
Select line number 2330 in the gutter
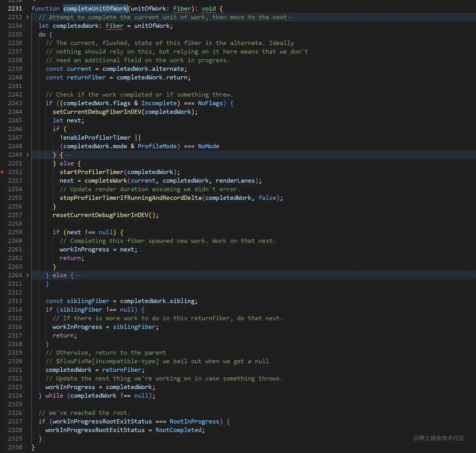(15, 447)
